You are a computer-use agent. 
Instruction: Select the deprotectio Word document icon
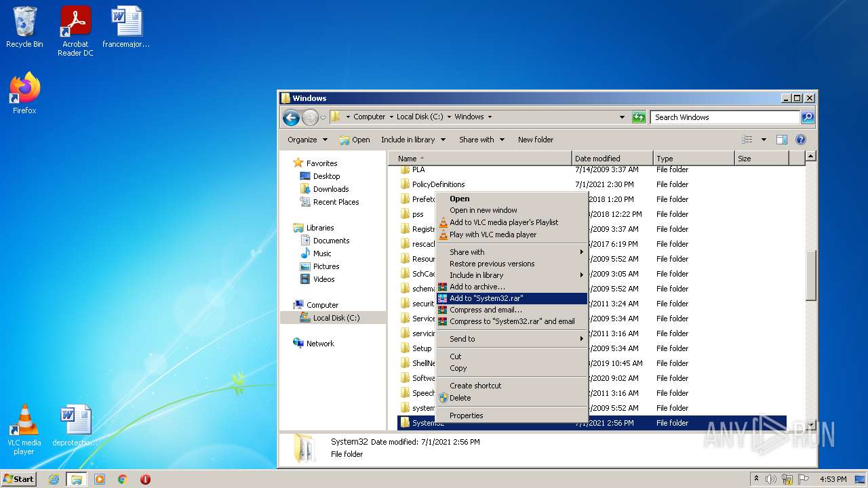(75, 426)
